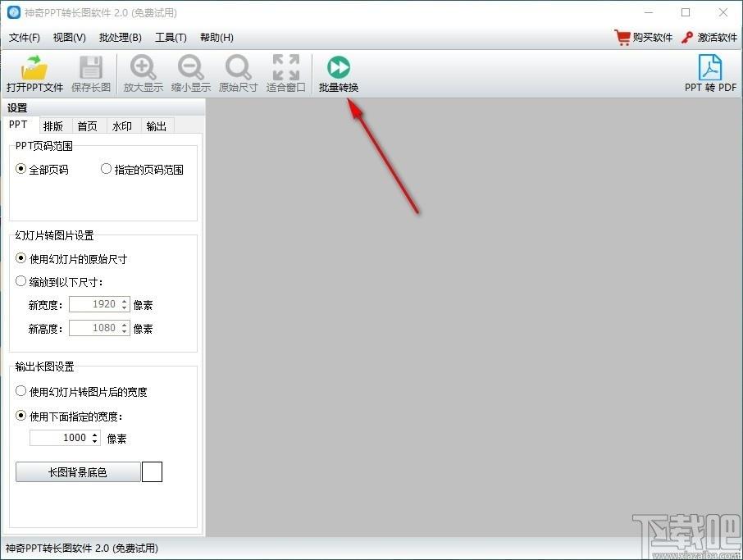Click the app logo in title bar

(14, 12)
